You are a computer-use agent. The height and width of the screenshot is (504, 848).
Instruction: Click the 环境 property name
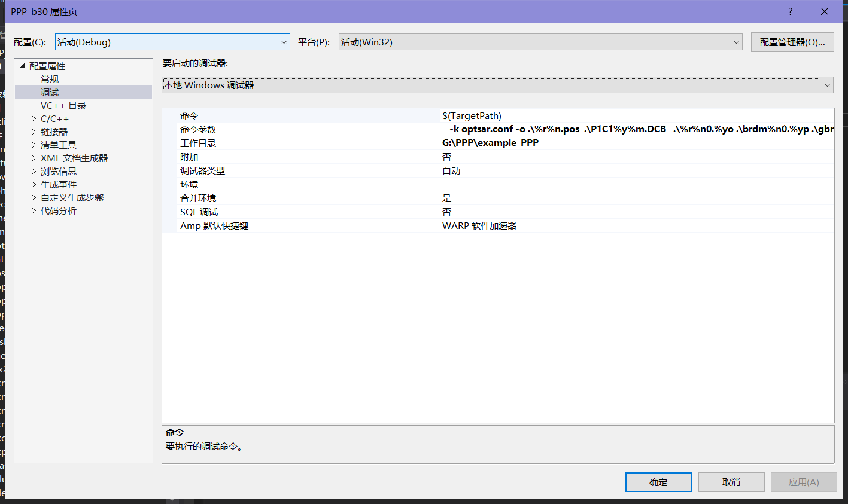tap(189, 184)
